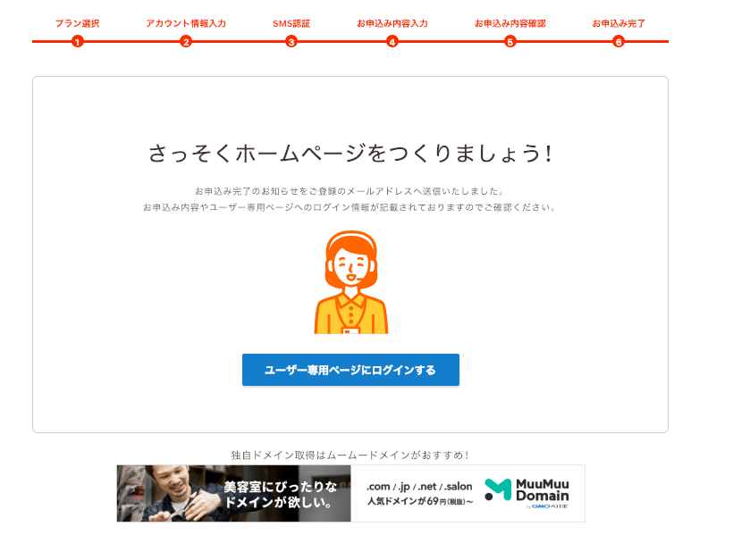Click ユーザー専用ページにログインする button
This screenshot has height=560, width=733.
point(350,370)
